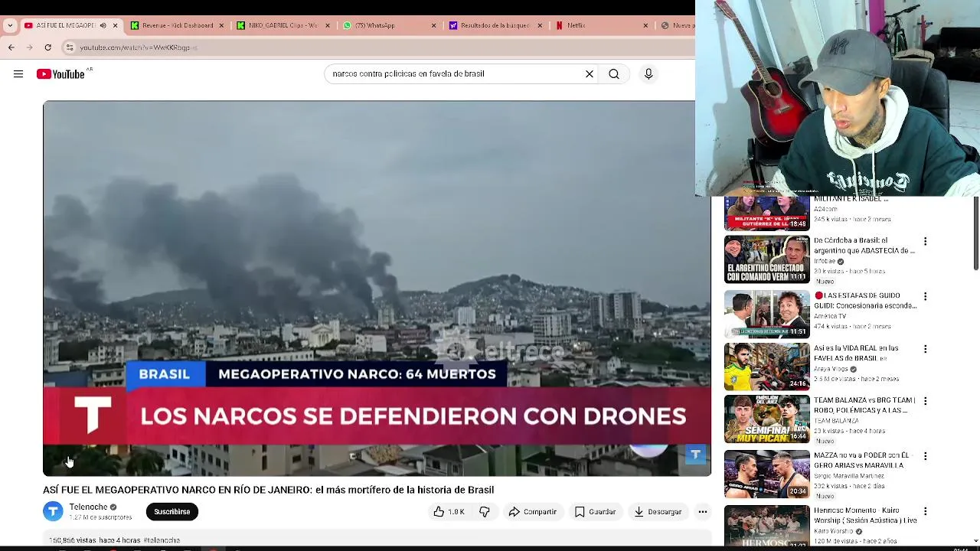Open LAS ESTAFAS DE GUIDO GUIDI thumbnail
The image size is (980, 551).
[x=766, y=314]
